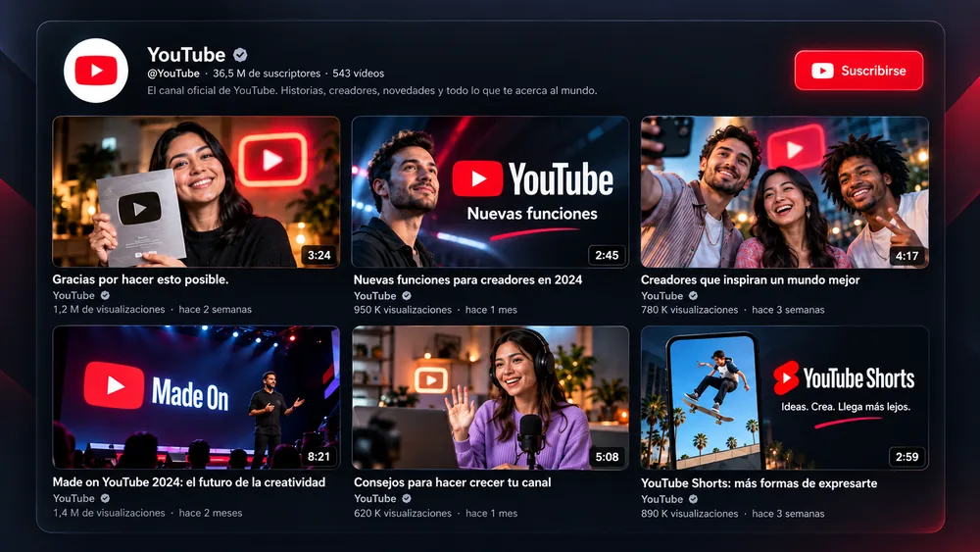Click 'hace 2 meses' upload date

coord(211,513)
